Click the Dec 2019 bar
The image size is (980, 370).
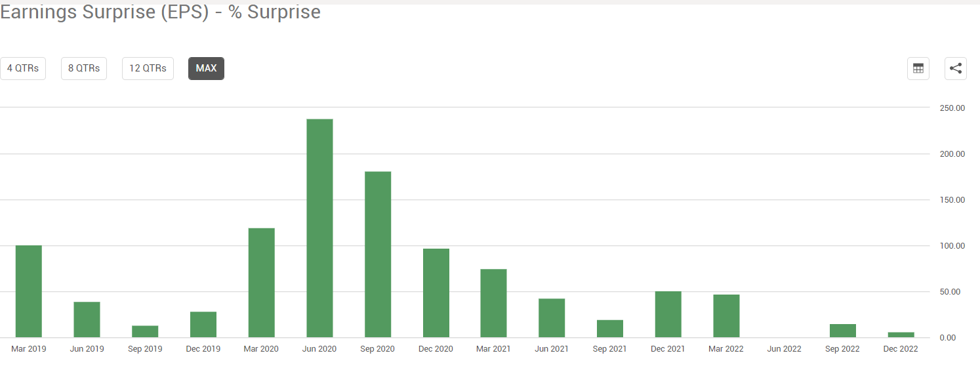point(203,325)
